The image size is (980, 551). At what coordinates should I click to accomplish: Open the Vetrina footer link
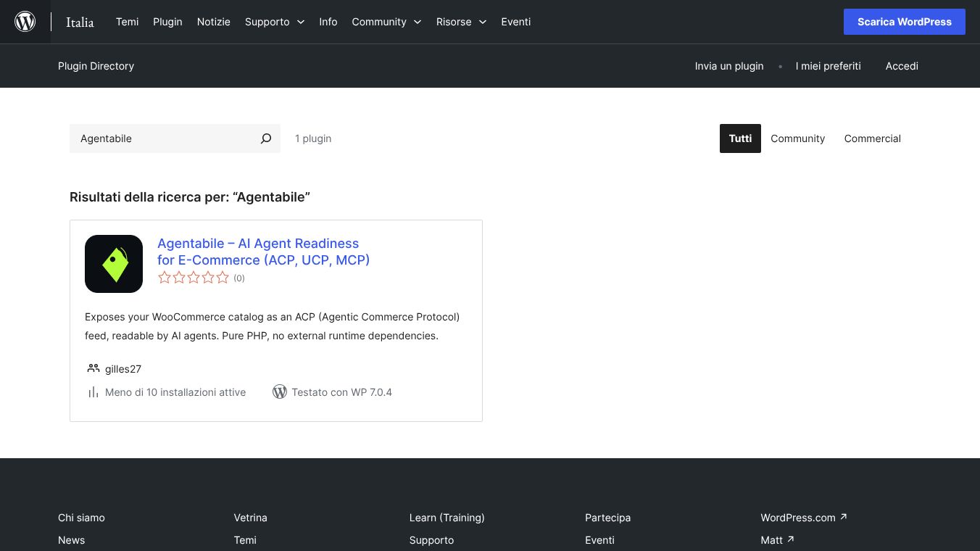point(251,518)
